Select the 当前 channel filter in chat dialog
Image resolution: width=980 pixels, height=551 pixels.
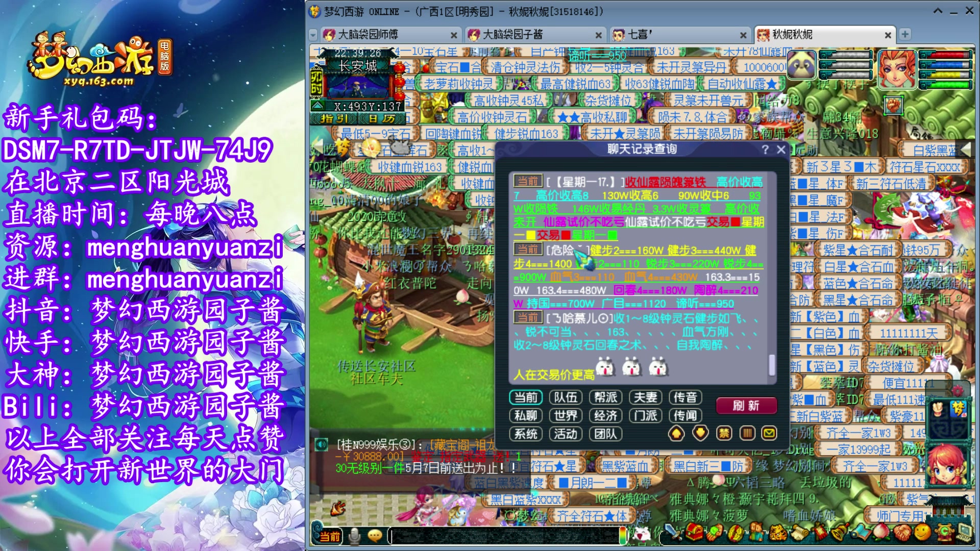tap(526, 397)
